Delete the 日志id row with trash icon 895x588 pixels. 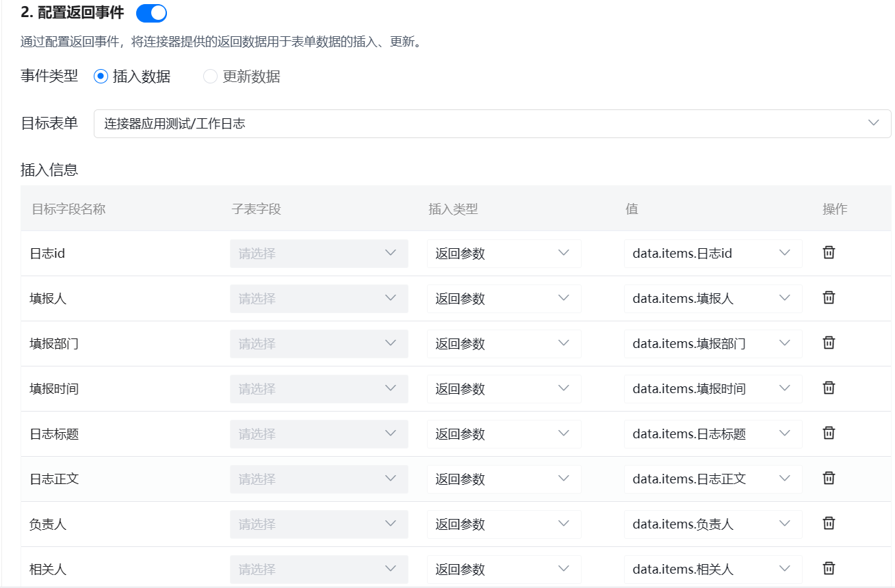click(829, 252)
